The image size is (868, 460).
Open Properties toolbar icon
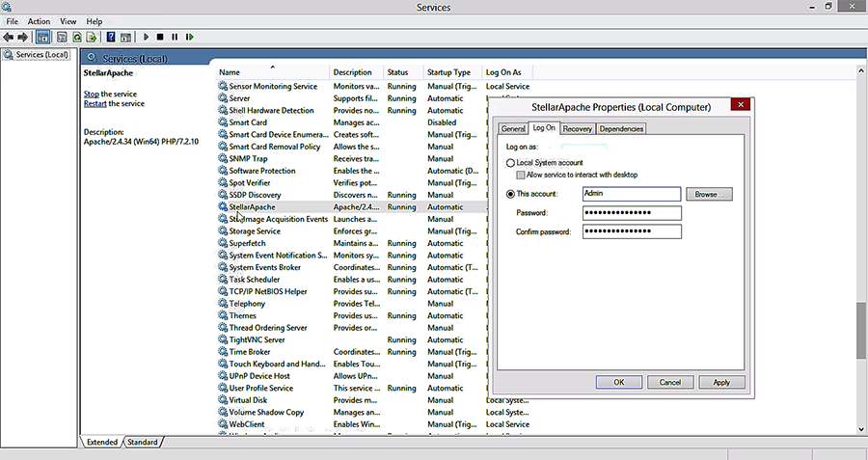point(62,37)
